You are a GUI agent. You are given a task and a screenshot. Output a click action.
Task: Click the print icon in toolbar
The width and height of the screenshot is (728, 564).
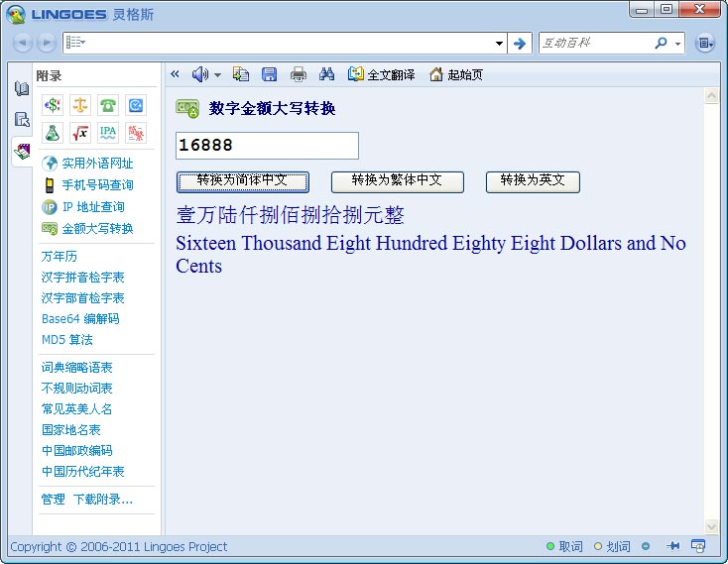click(298, 74)
